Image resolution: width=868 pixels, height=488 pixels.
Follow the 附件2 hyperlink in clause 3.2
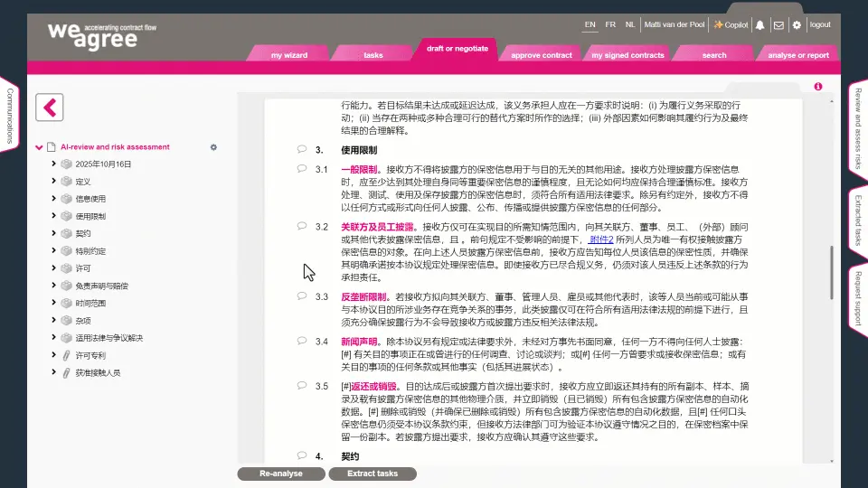[601, 239]
